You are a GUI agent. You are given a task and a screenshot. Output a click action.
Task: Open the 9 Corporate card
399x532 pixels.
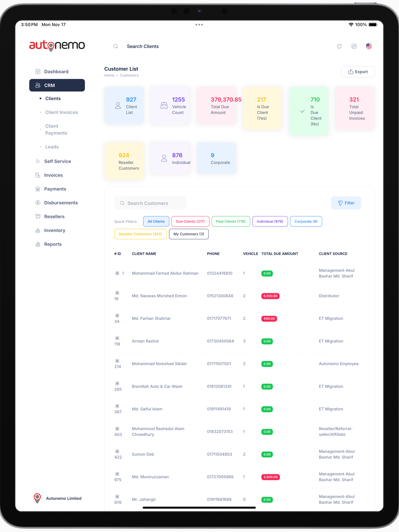(x=216, y=158)
